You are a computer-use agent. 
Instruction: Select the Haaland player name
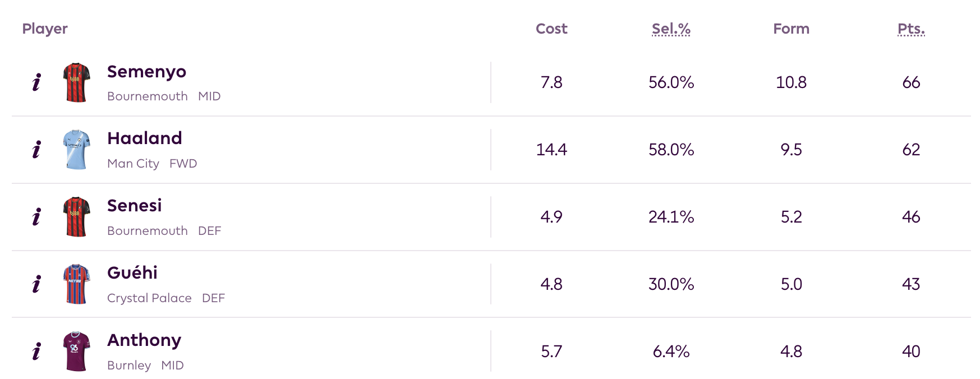[145, 138]
